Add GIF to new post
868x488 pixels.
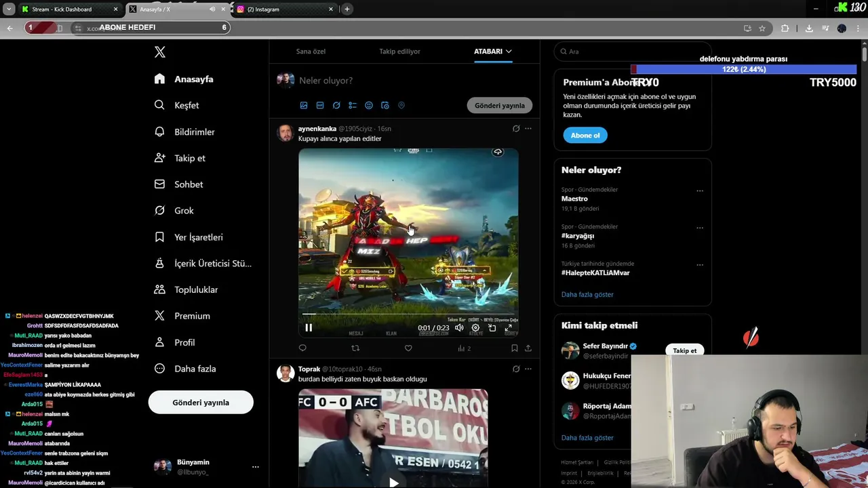320,105
